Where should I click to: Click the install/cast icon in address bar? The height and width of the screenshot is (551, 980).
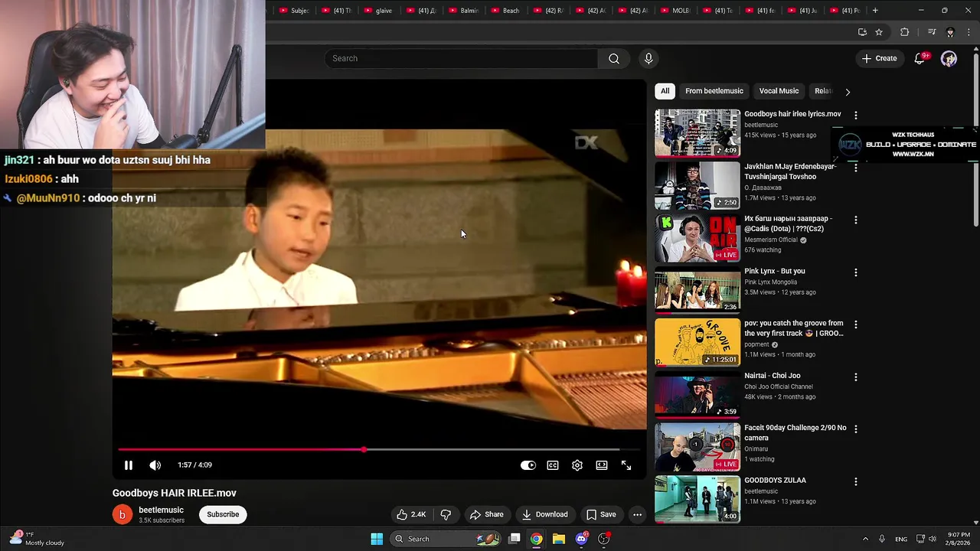[x=862, y=32]
